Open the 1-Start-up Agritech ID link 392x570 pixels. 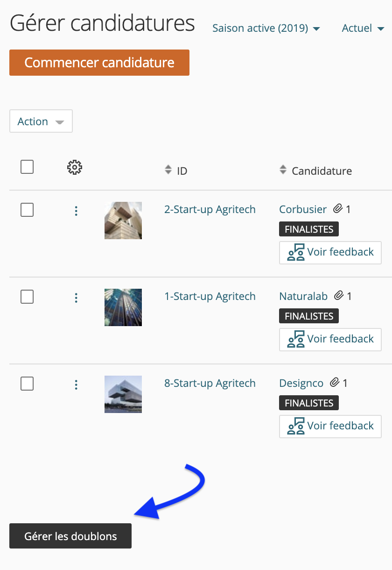[210, 296]
